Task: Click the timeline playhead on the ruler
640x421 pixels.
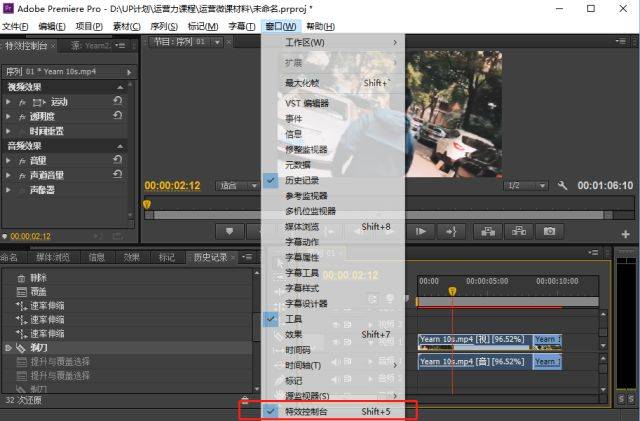Action: (452, 291)
